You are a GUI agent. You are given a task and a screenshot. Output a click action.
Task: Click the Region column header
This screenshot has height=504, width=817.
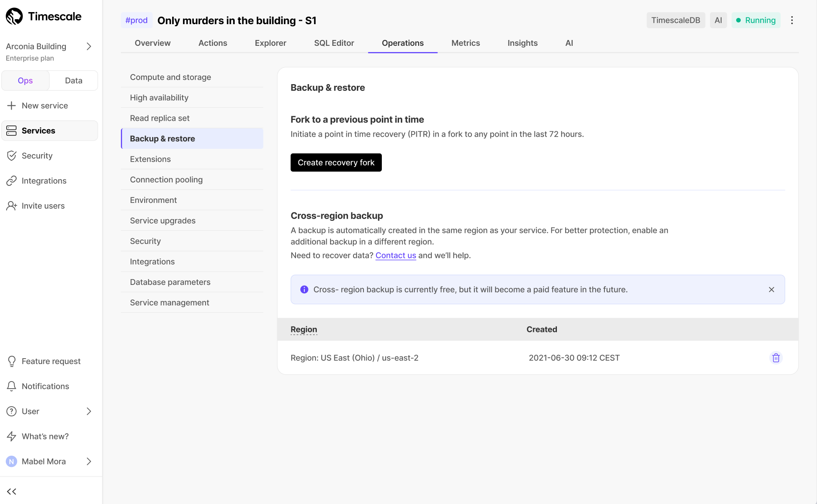coord(304,329)
